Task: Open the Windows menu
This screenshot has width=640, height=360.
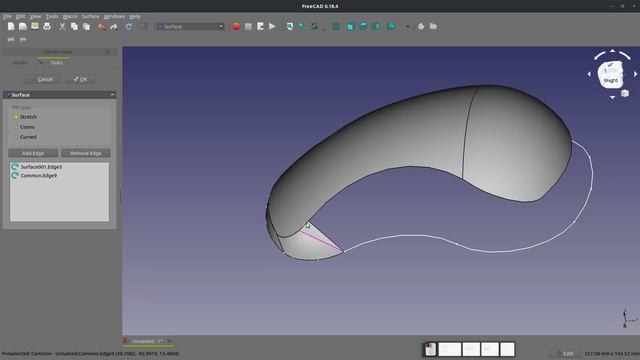Action: point(114,16)
